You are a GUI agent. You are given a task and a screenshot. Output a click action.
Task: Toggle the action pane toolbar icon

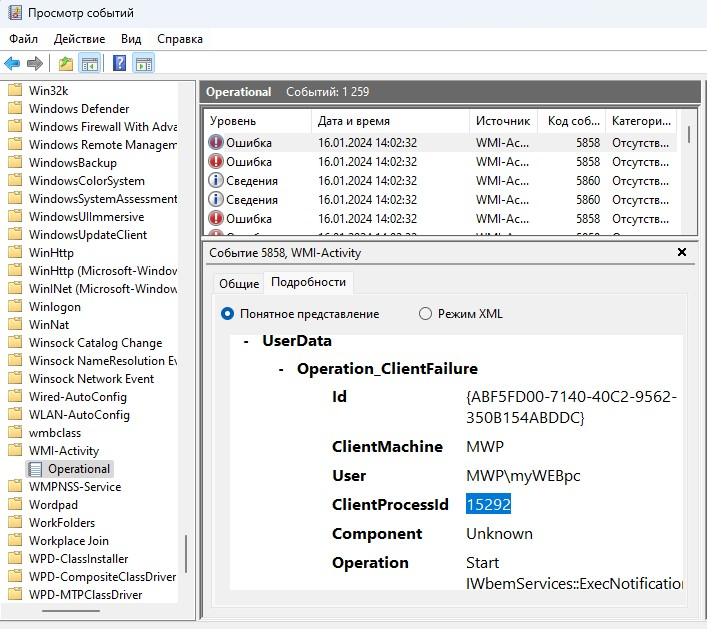[x=144, y=64]
